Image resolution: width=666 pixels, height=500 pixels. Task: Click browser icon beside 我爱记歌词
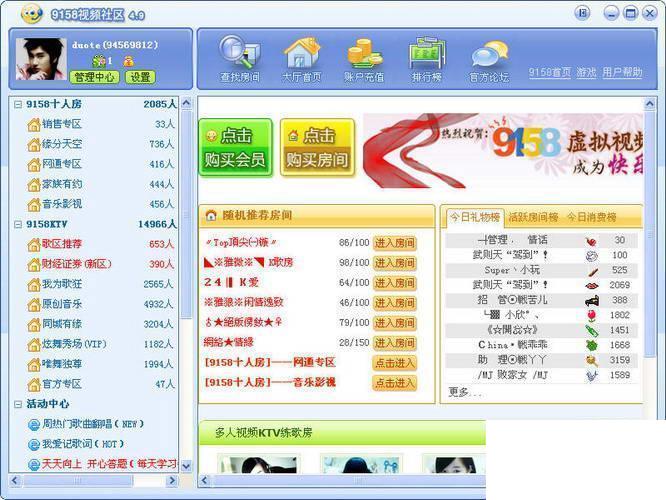tap(34, 445)
